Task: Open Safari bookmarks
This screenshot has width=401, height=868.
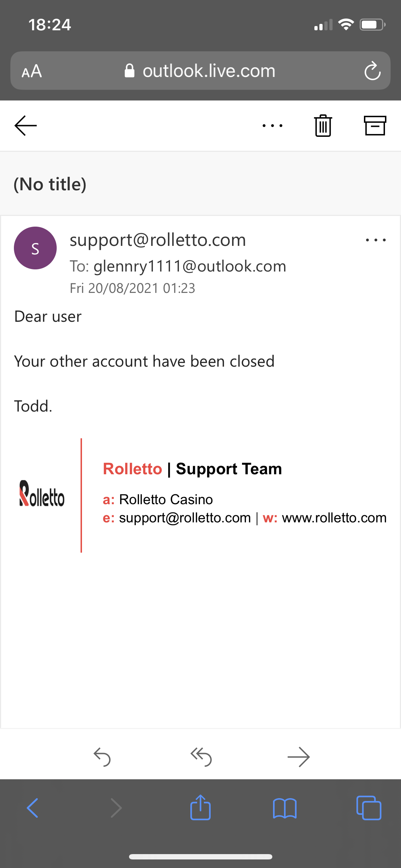Action: (x=284, y=808)
